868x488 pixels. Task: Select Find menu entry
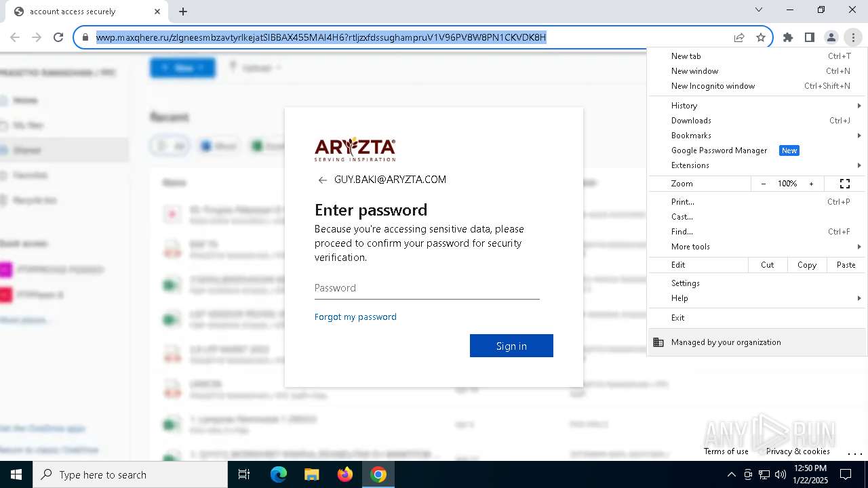[757, 232]
